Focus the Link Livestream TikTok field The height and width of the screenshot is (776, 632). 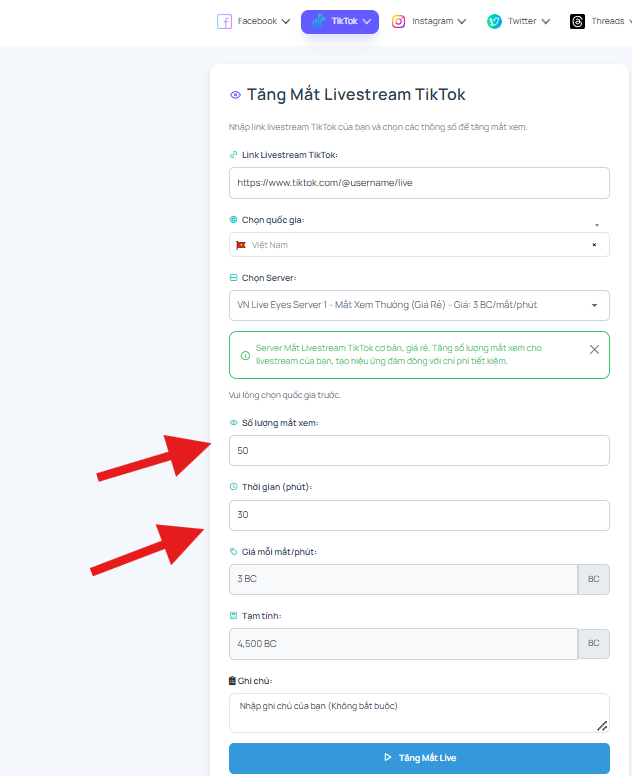419,183
